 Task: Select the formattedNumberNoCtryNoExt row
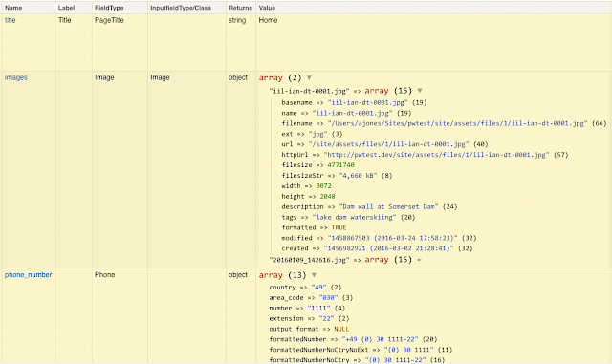pos(361,350)
